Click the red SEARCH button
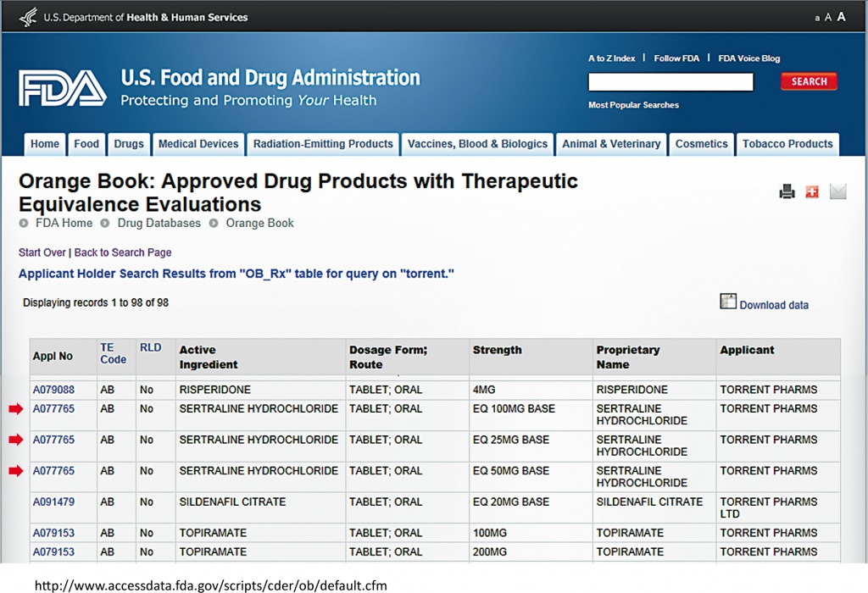 [809, 81]
